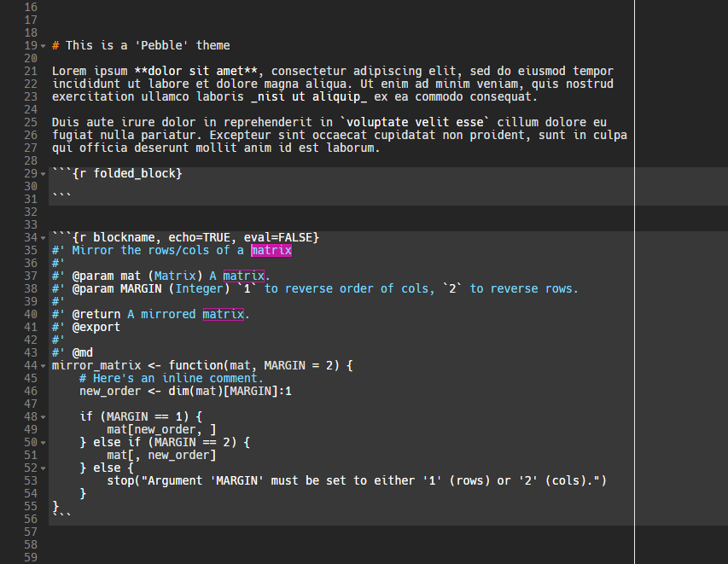Click the 'stop(' call on line 53
This screenshot has width=728, height=564.
[x=124, y=481]
